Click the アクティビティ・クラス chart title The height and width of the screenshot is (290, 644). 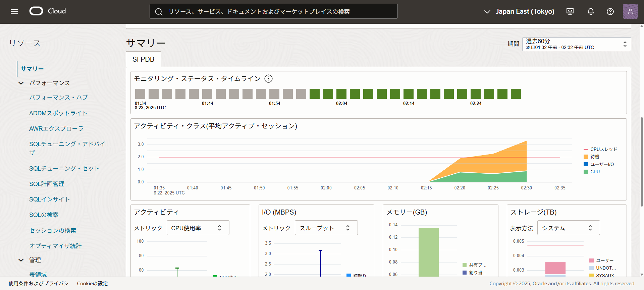(x=216, y=126)
